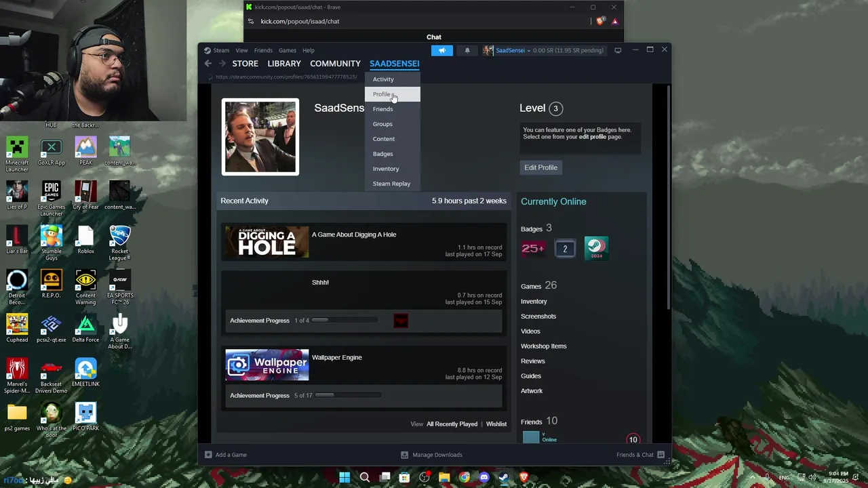Select Epic Games Launcher desktop icon
Image resolution: width=868 pixels, height=488 pixels.
pos(51,199)
